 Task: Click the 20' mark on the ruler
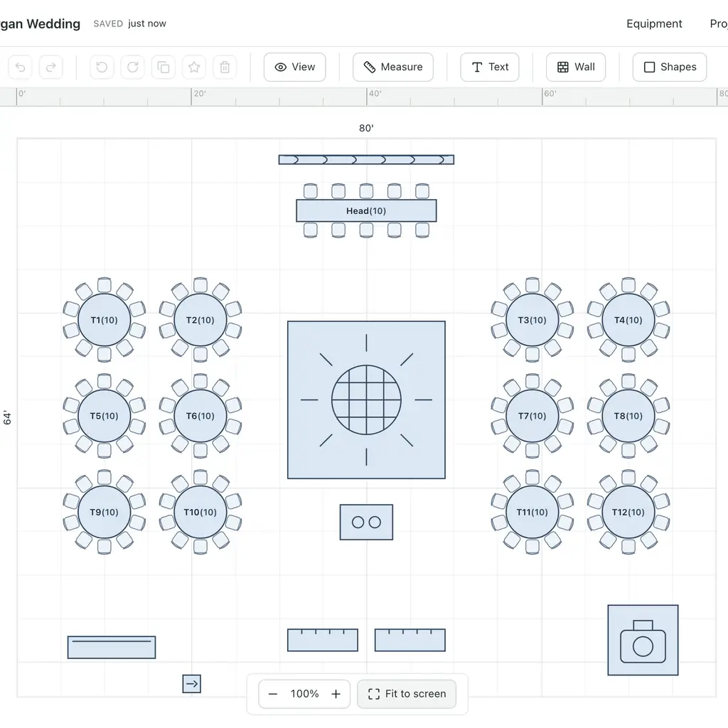(200, 93)
